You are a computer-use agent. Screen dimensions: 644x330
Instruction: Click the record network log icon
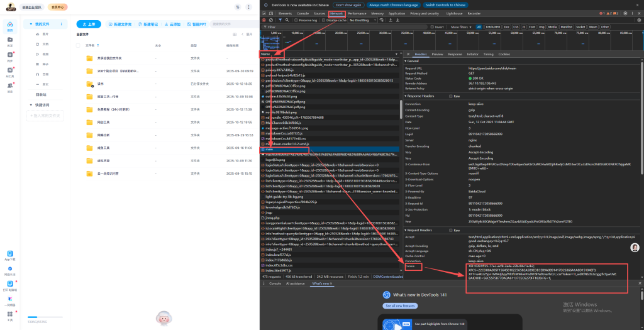click(264, 20)
